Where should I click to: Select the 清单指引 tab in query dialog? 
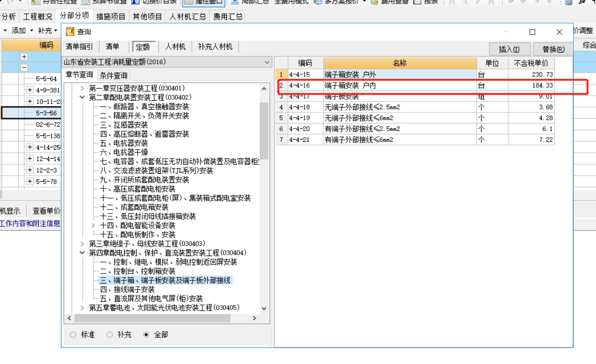coord(80,47)
